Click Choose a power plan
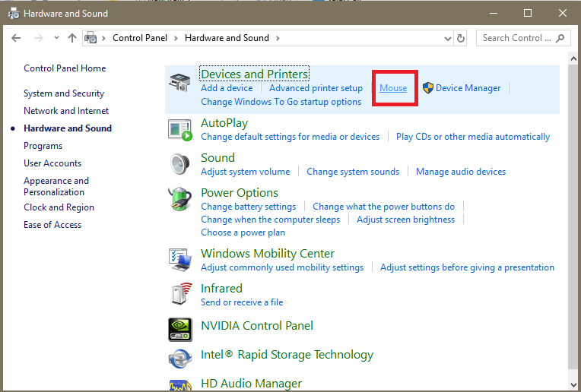This screenshot has height=392, width=581. click(x=243, y=232)
